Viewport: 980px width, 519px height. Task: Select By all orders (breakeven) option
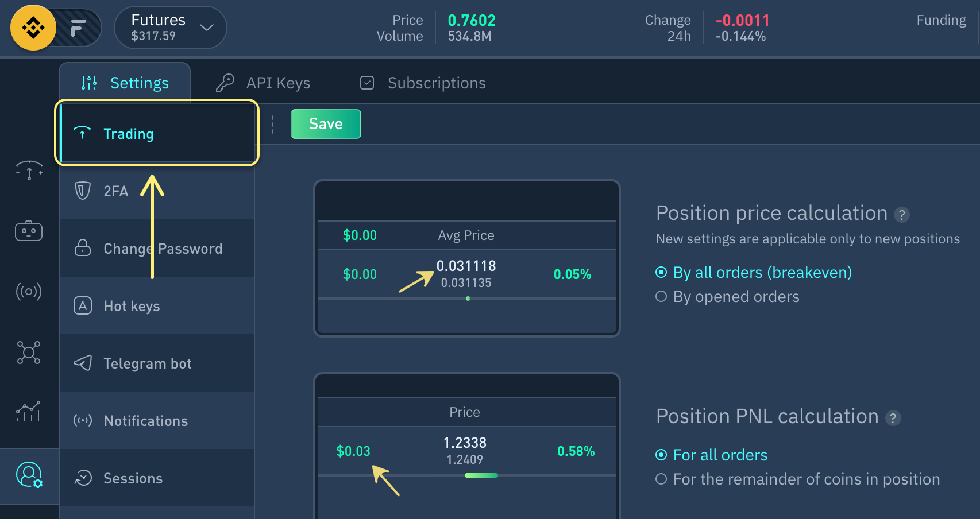(x=754, y=272)
